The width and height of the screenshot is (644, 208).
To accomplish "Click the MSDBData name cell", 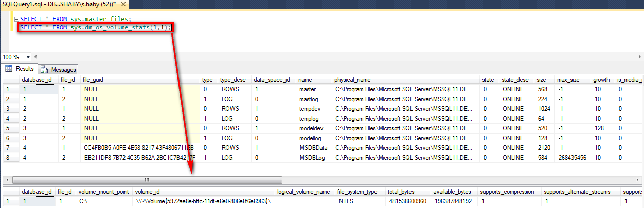I will tap(313, 147).
